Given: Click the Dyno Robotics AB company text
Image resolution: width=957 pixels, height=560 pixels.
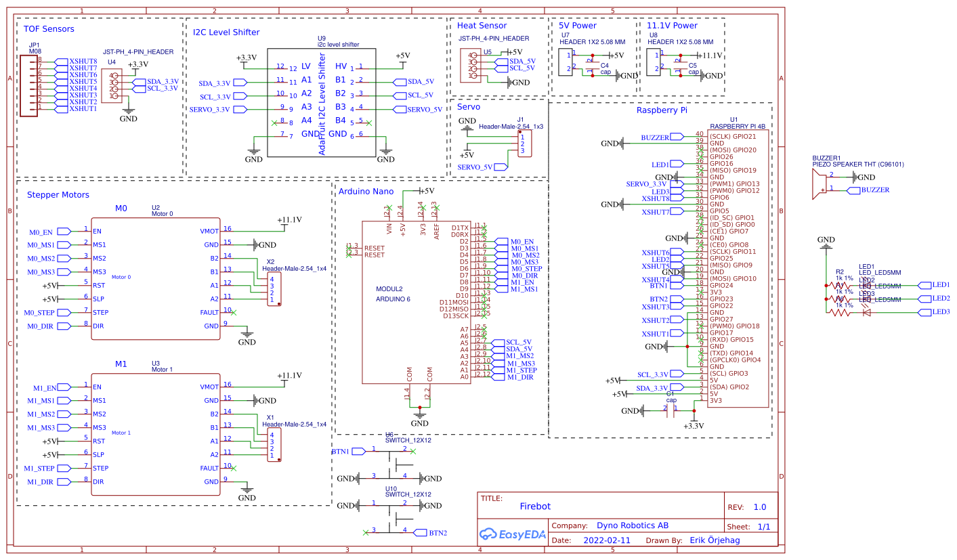Looking at the screenshot, I should click(x=633, y=525).
